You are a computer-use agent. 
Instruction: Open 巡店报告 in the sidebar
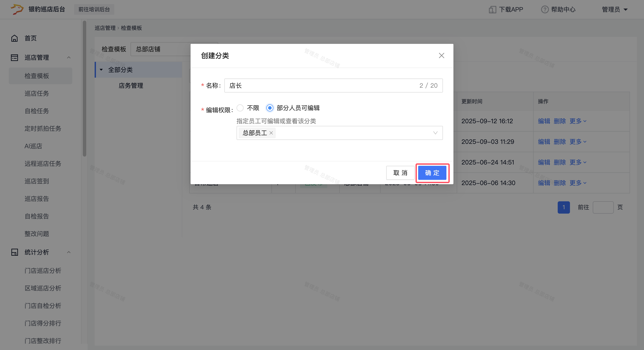point(37,199)
